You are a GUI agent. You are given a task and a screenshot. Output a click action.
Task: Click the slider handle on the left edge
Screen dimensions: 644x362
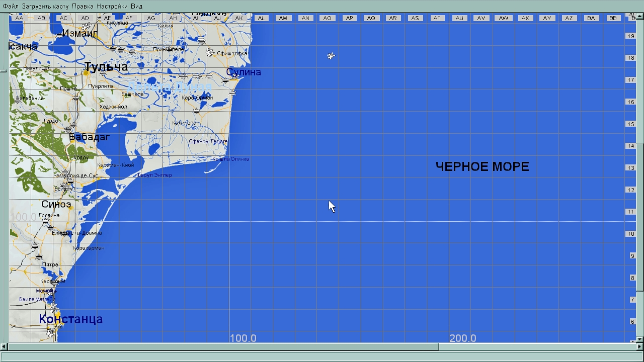(4, 71)
